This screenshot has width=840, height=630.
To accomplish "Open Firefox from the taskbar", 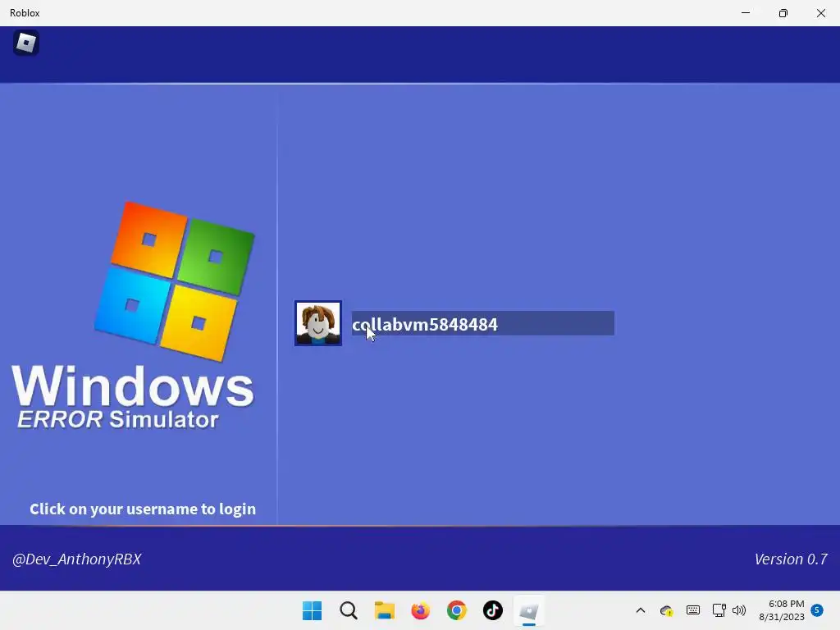I will 421,610.
